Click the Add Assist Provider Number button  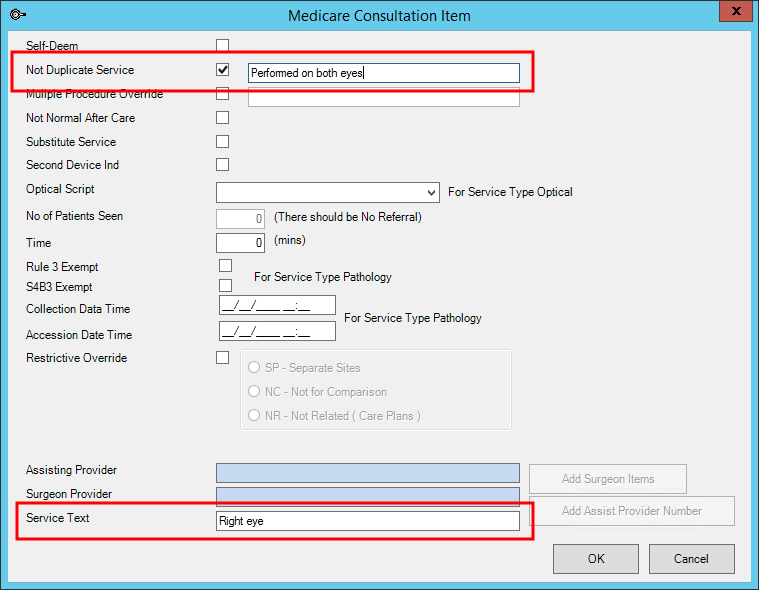point(632,511)
